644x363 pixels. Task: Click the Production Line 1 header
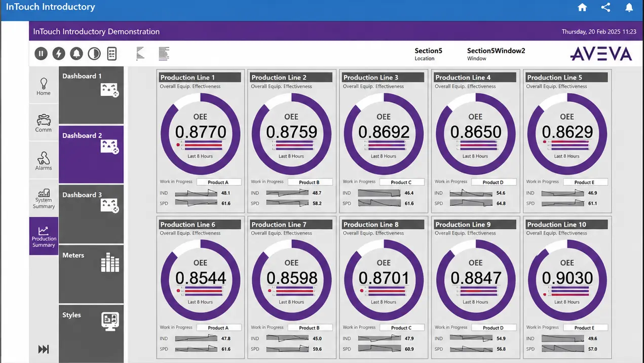200,78
